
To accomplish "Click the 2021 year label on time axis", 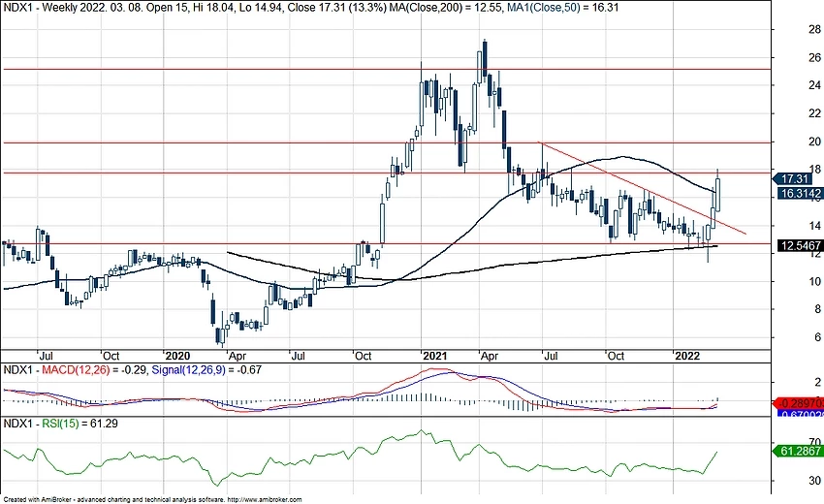I will pyautogui.click(x=435, y=356).
